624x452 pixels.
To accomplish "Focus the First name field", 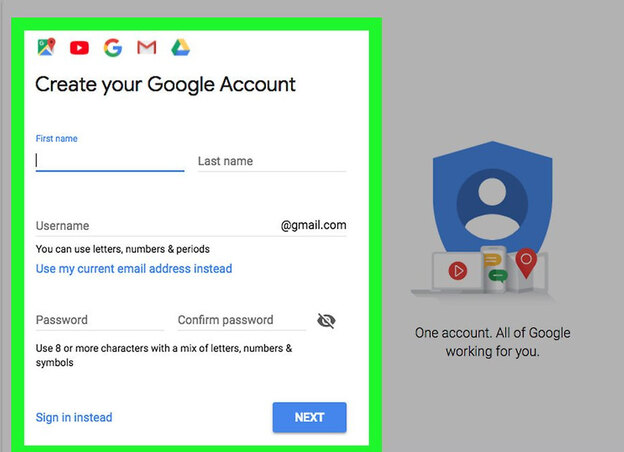I will point(110,160).
